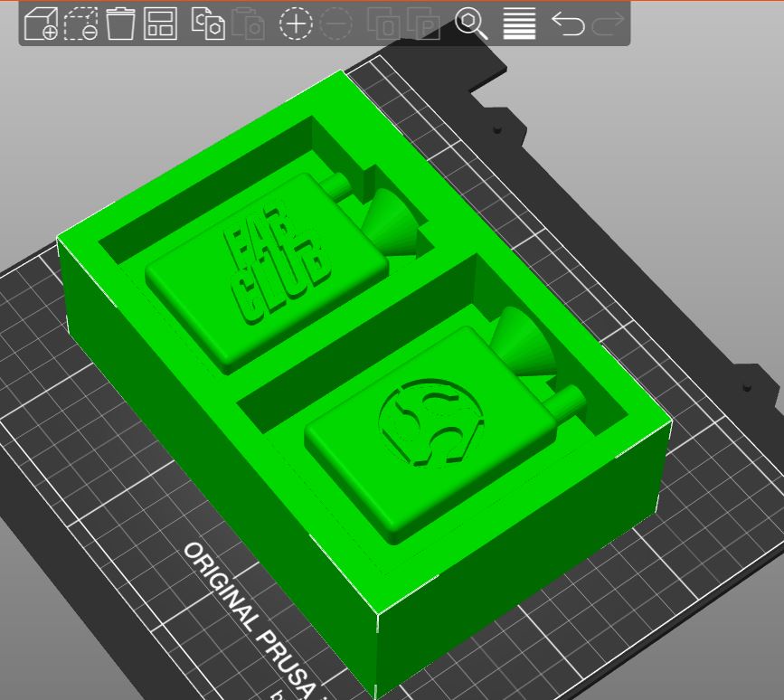Open the Search magnifier tool
The width and height of the screenshot is (784, 700).
click(471, 24)
